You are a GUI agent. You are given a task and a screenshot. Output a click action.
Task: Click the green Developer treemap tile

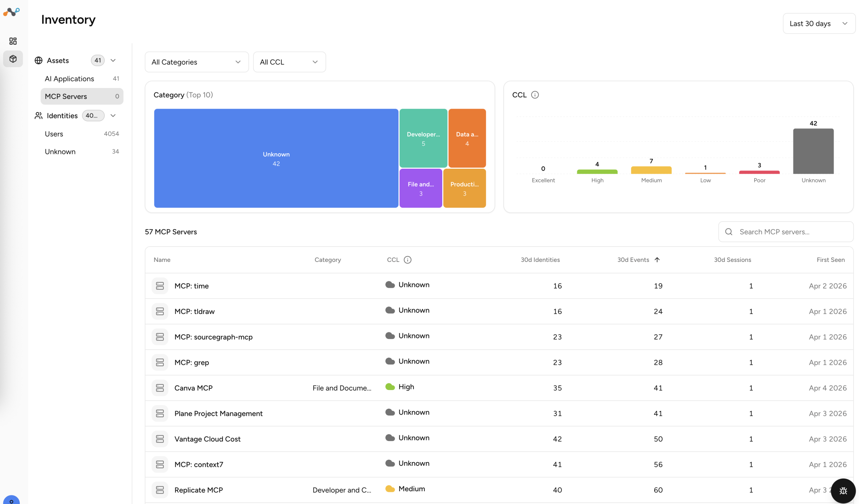pos(423,138)
